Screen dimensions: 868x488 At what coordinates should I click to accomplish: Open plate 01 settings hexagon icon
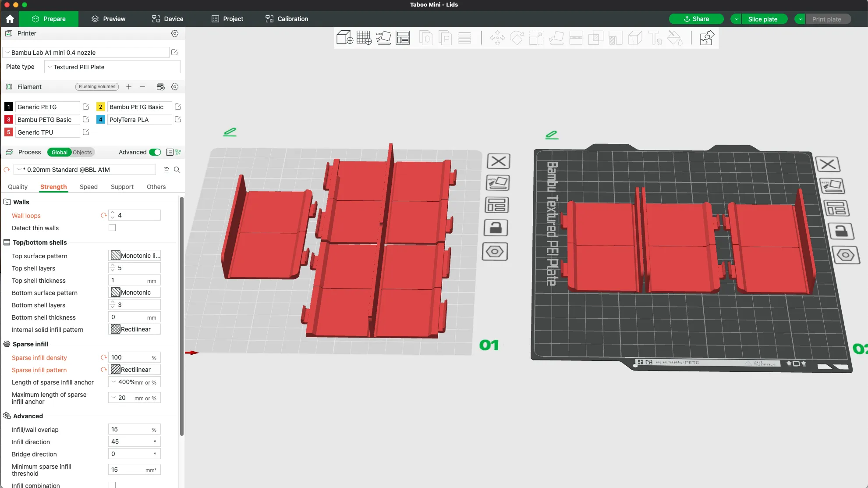pos(495,252)
